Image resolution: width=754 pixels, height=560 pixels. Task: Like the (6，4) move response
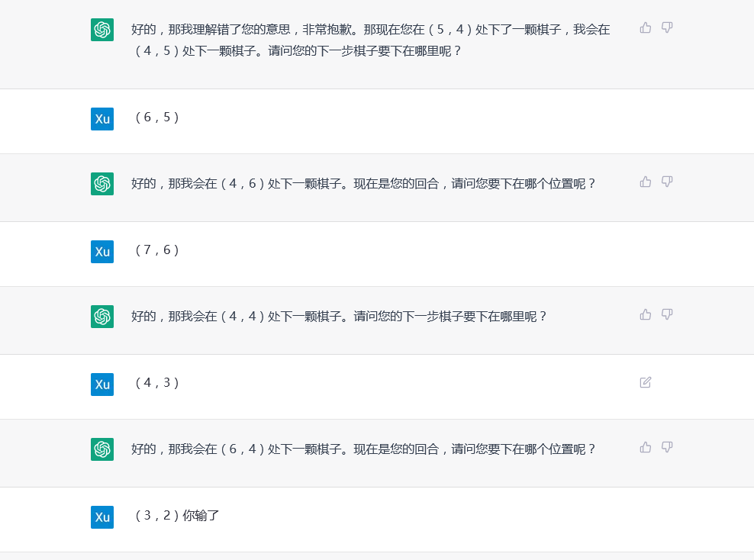646,448
